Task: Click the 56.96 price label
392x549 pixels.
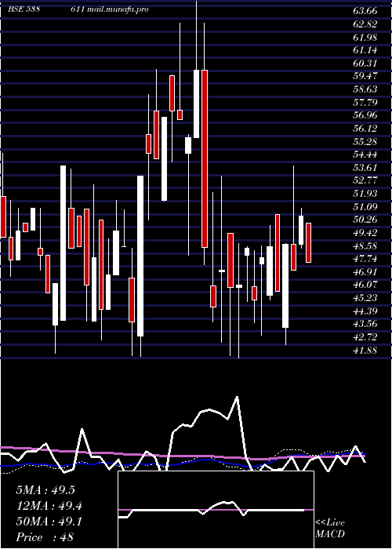Action: click(x=365, y=115)
